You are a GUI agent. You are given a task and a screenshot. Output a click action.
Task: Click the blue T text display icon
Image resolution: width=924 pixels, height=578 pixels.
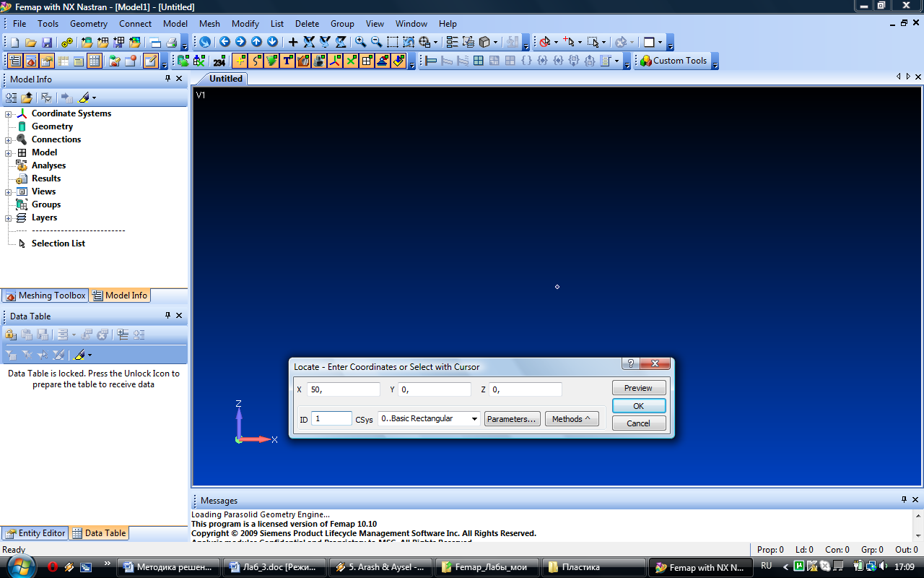(287, 61)
